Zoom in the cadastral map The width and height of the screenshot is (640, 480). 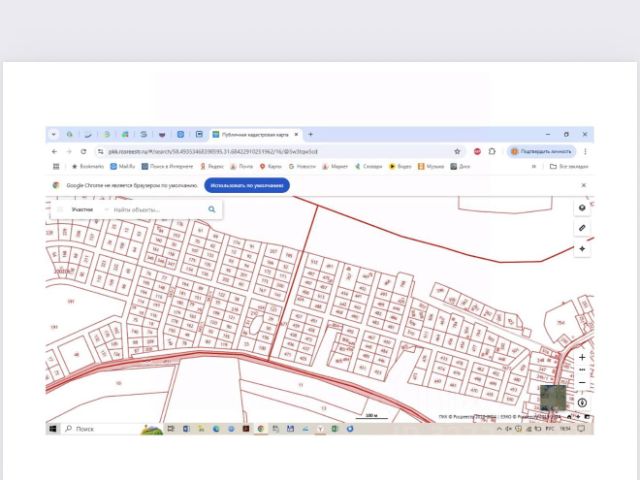(582, 357)
